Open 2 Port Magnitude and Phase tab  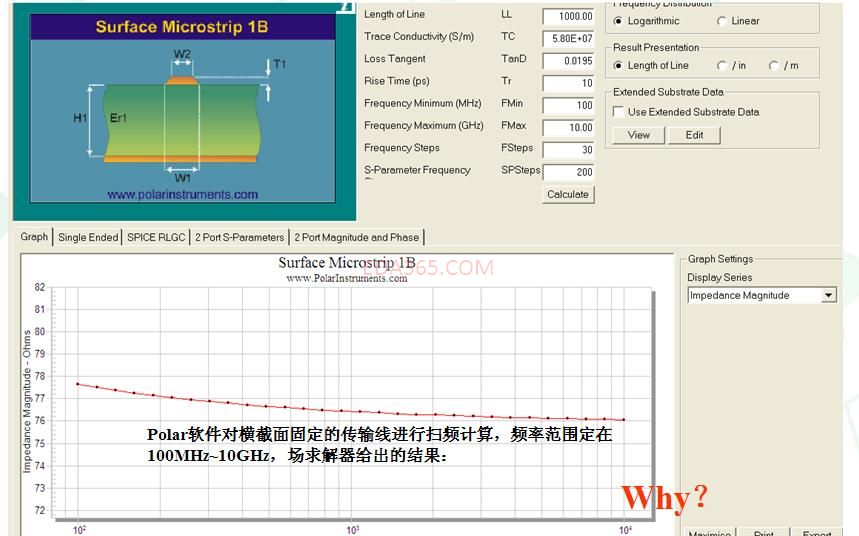click(x=357, y=237)
